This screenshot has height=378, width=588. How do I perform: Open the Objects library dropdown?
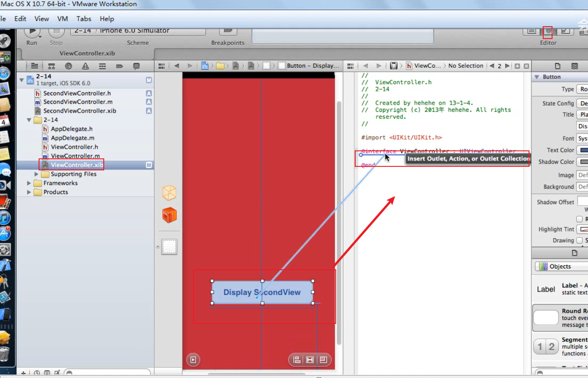point(561,266)
